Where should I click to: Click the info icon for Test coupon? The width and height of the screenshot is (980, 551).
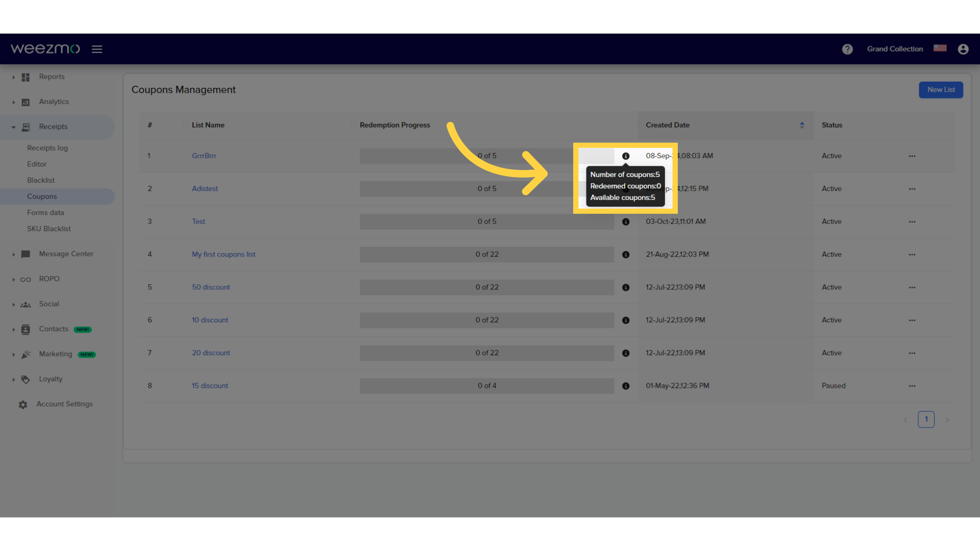pos(625,221)
